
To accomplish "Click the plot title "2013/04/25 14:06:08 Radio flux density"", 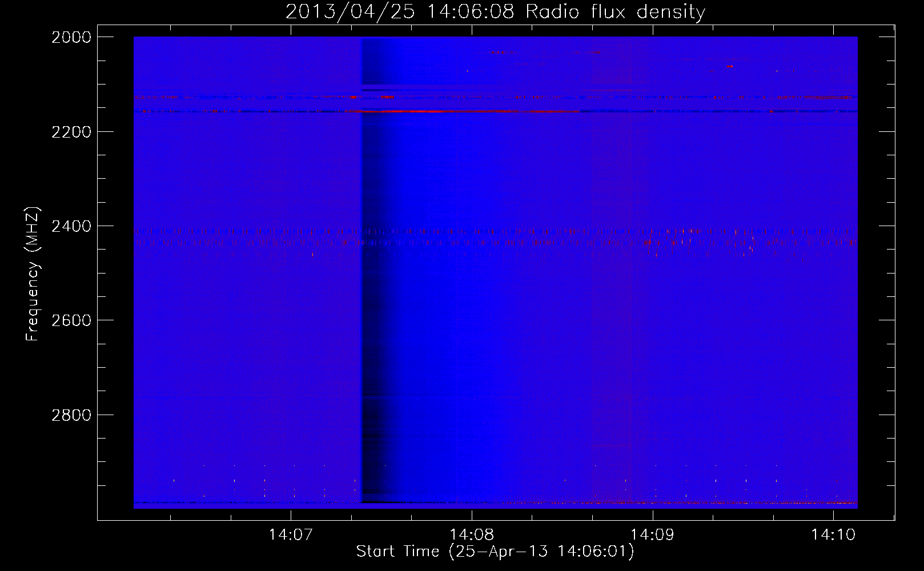I will click(495, 11).
